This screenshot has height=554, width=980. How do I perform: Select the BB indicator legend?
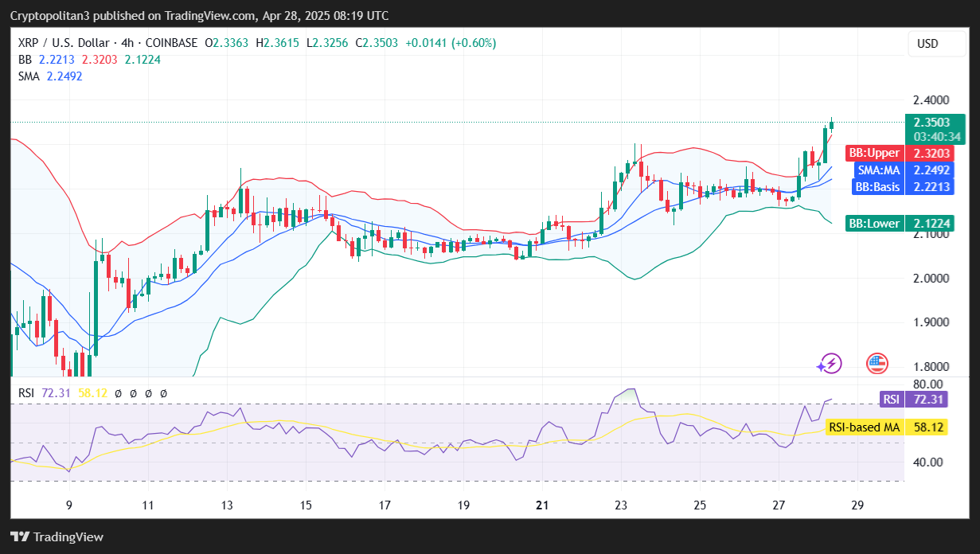click(x=25, y=60)
